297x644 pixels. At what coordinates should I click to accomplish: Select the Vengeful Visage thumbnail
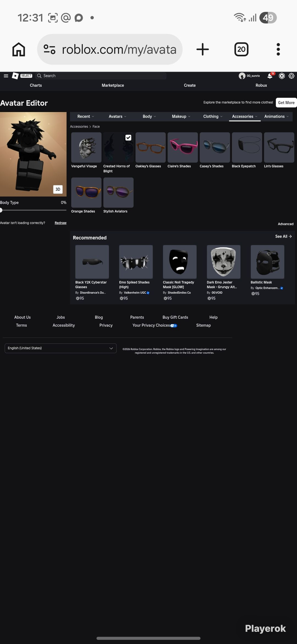coord(86,147)
